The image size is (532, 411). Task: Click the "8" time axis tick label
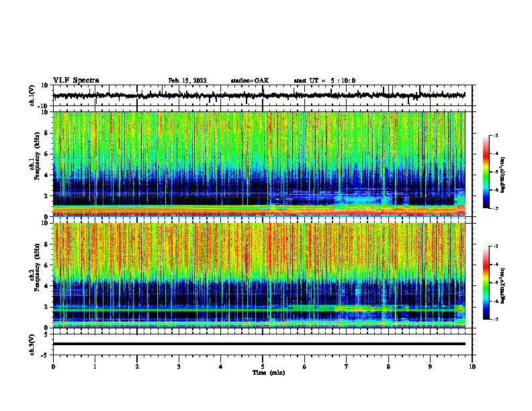(388, 367)
